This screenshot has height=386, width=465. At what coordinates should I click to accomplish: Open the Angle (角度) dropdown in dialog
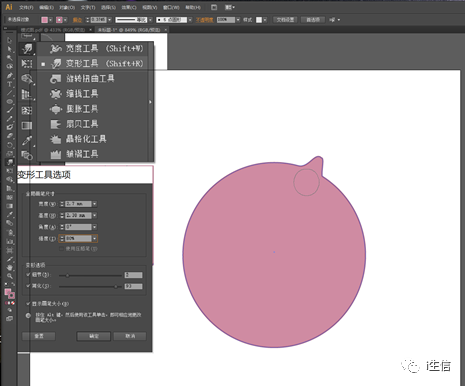95,227
